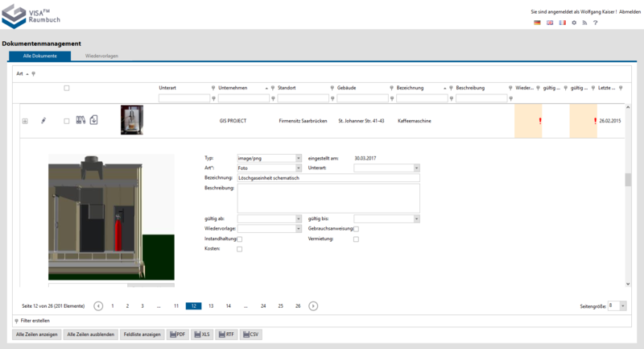Click filter icon in Beschreibung column header

[x=510, y=88]
